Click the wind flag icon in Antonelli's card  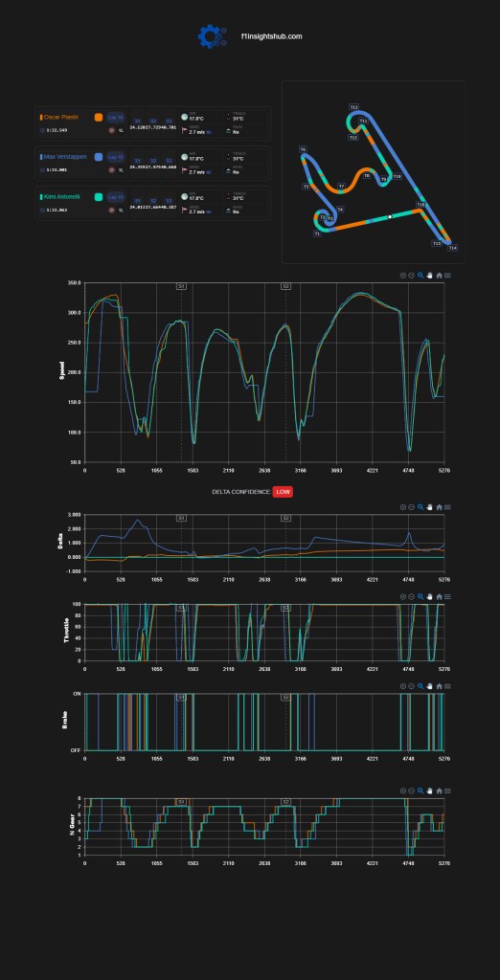coord(185,211)
